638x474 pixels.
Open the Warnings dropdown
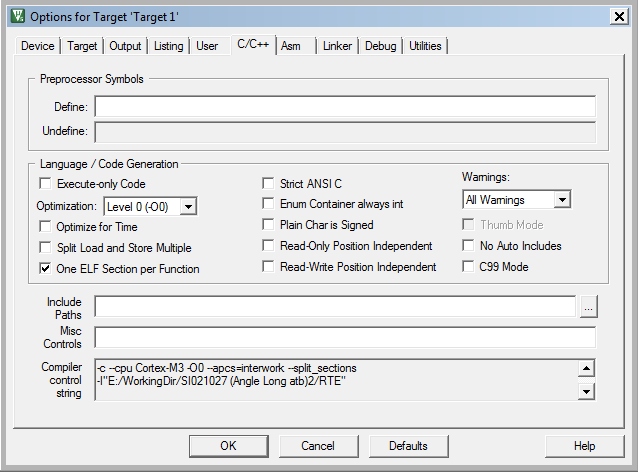[x=562, y=200]
